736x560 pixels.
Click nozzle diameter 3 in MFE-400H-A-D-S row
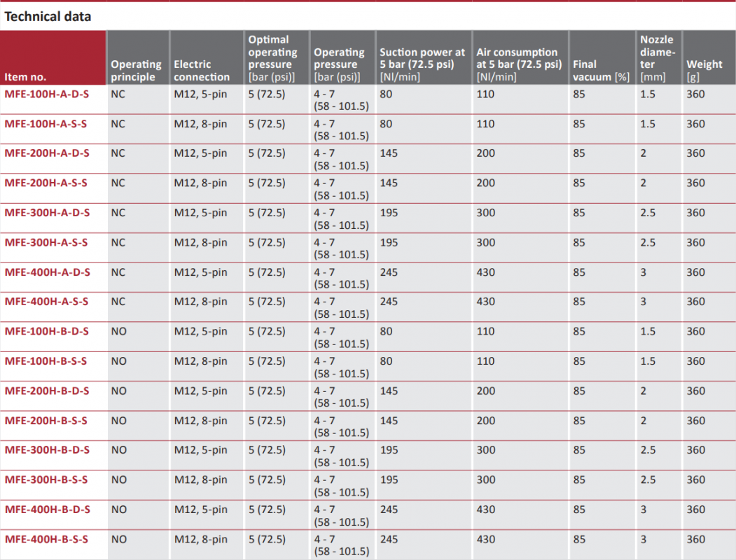coord(644,272)
